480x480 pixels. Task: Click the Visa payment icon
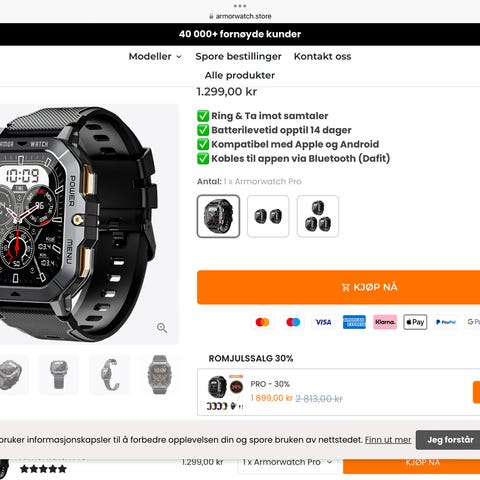[323, 322]
